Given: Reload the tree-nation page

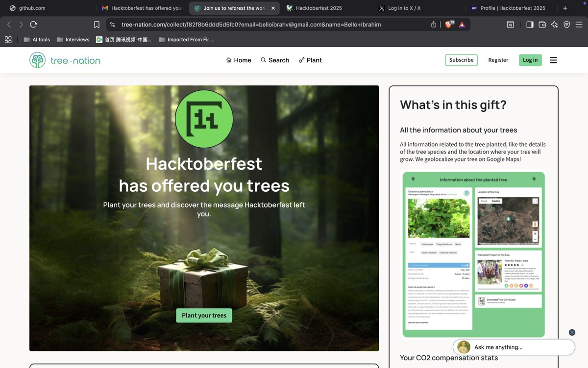Looking at the screenshot, I should (33, 25).
